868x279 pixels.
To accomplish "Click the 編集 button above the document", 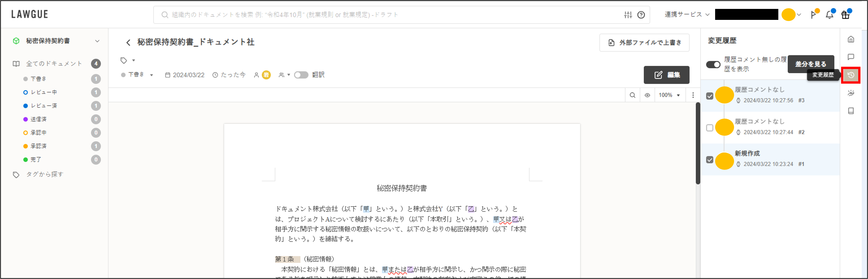I will 667,75.
